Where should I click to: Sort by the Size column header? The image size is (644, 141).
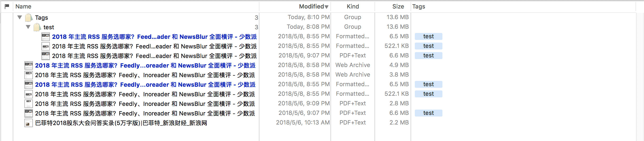coord(398,6)
